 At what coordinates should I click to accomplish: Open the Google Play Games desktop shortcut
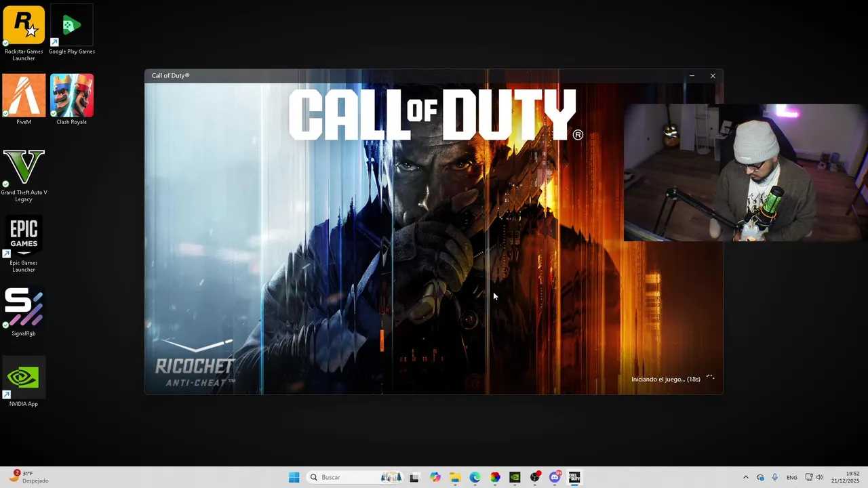(x=72, y=30)
